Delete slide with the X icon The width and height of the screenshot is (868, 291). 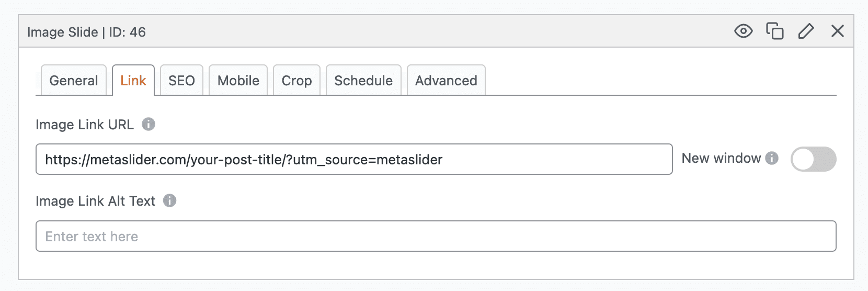(837, 31)
